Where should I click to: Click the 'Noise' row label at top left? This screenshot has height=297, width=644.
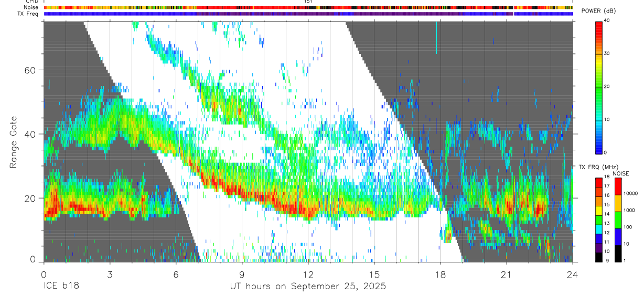[31, 7]
